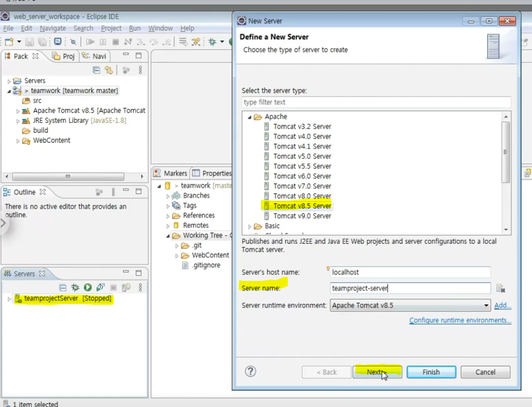Open the Navigate menu
This screenshot has width=532, height=407.
(53, 28)
